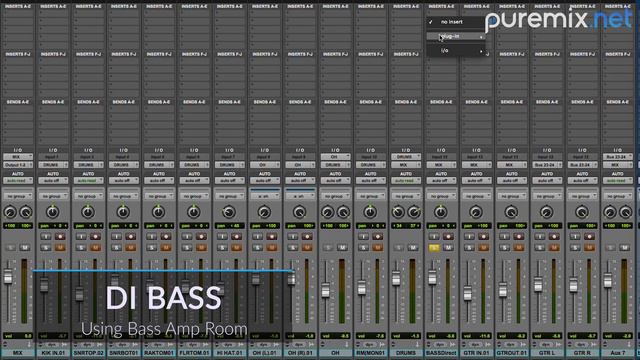
Task: Click the GTR IN.01 track name
Action: coord(476,353)
